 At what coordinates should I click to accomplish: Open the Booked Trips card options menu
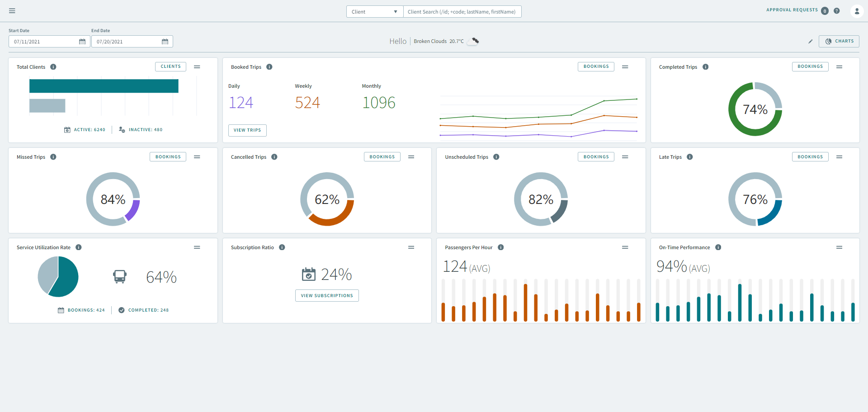pyautogui.click(x=625, y=67)
